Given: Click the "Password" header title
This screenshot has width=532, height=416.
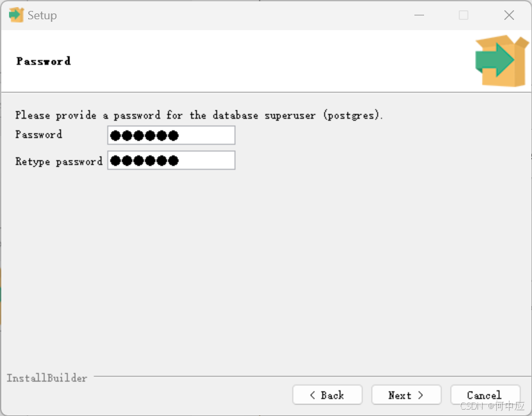Looking at the screenshot, I should (x=44, y=61).
